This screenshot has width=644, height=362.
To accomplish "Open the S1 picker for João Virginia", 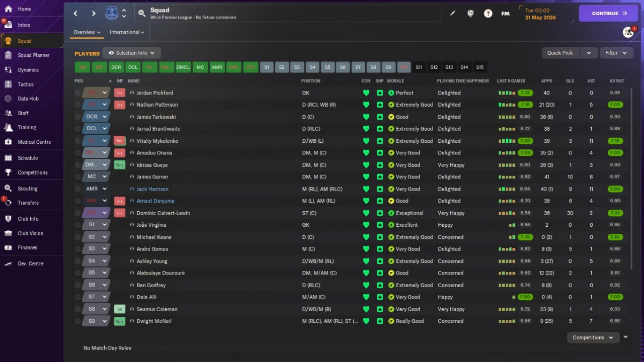I will coord(96,225).
